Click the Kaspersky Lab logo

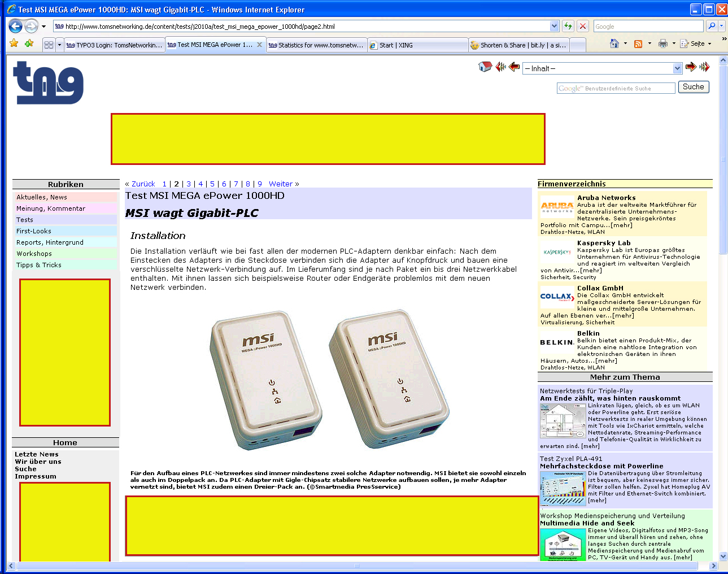557,252
